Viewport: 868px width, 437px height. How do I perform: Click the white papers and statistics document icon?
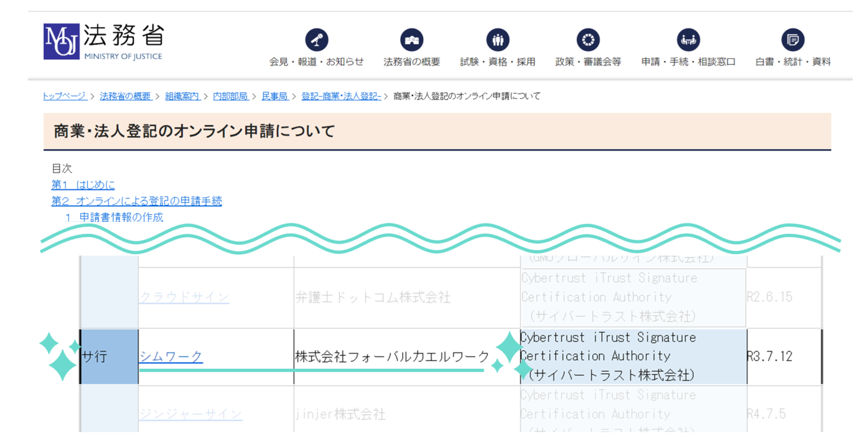(x=793, y=40)
